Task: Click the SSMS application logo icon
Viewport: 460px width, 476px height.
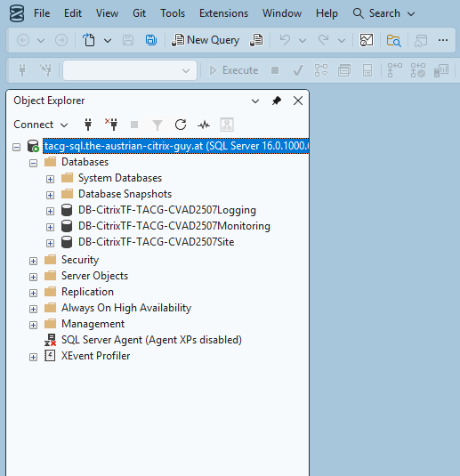Action: click(x=17, y=13)
